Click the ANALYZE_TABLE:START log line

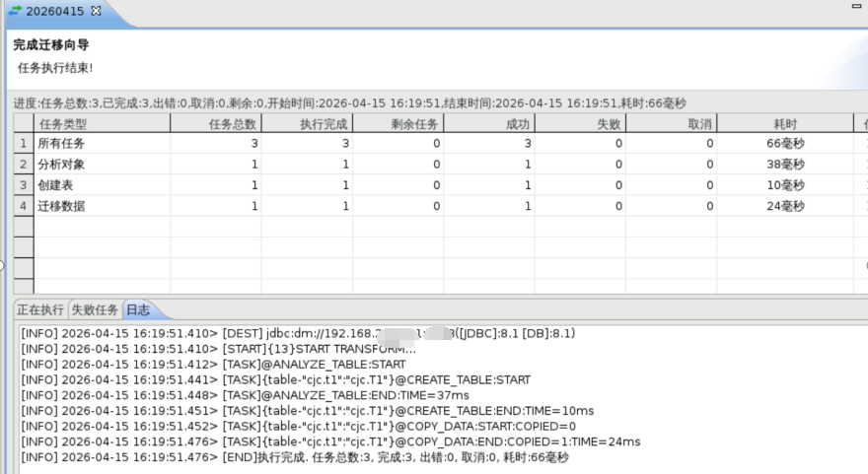pos(214,365)
